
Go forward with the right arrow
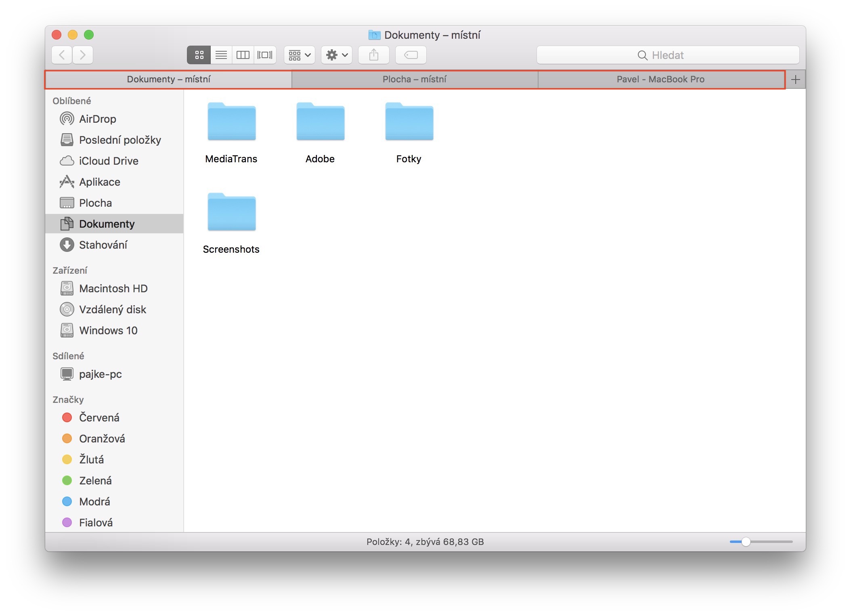coord(83,55)
